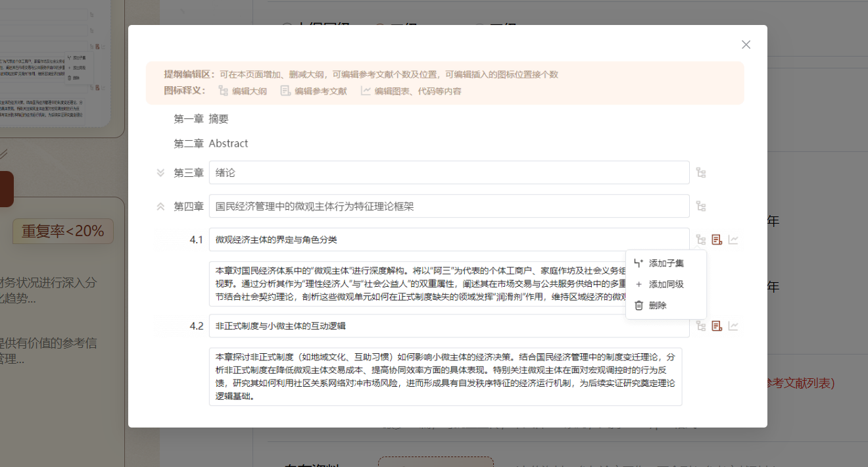Image resolution: width=868 pixels, height=467 pixels.
Task: Focus the 绪论 chapter title field
Action: (449, 173)
